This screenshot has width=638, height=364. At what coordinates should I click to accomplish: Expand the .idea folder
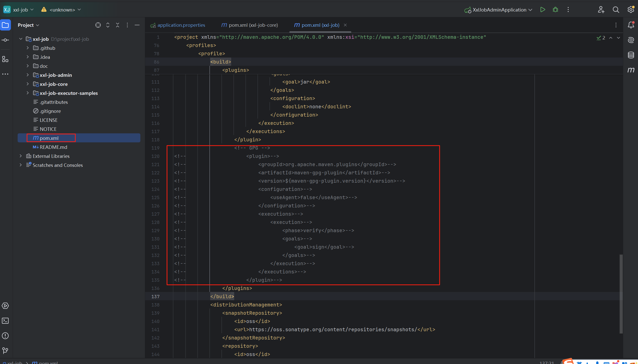point(28,57)
